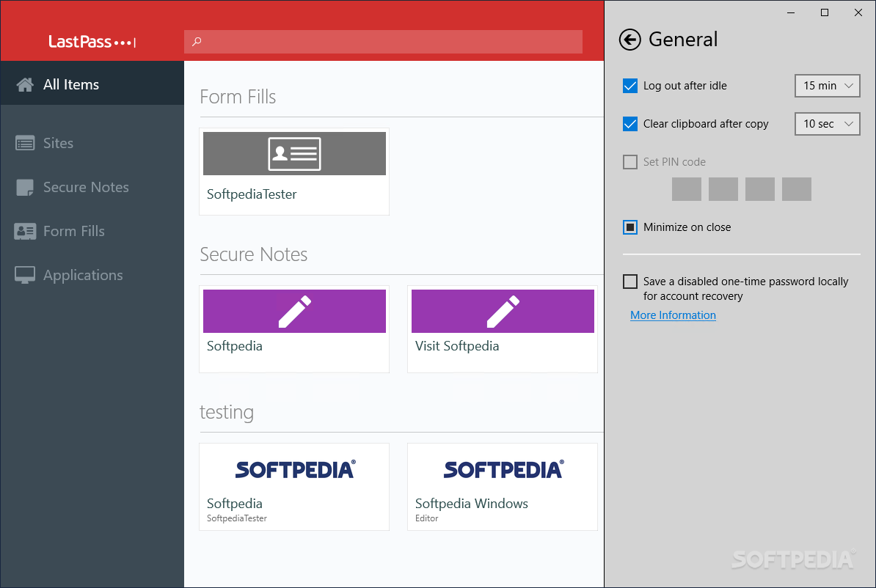Image resolution: width=876 pixels, height=588 pixels.
Task: Click the Secure Notes section heading
Action: pos(254,254)
